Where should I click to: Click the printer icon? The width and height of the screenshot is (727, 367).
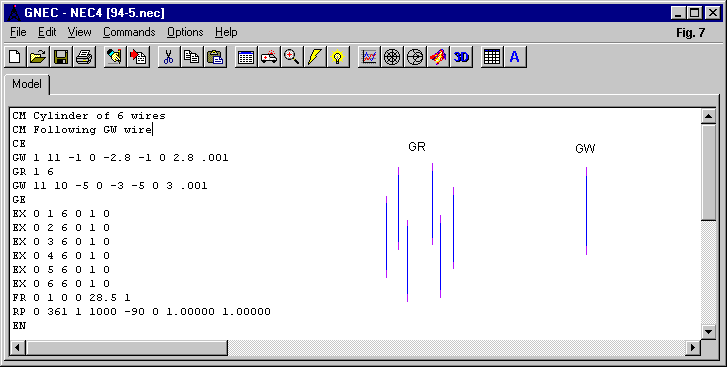[84, 57]
